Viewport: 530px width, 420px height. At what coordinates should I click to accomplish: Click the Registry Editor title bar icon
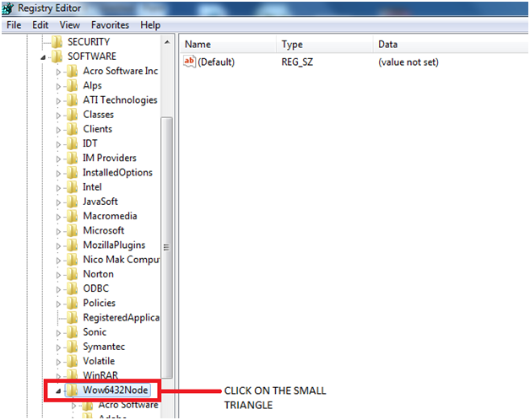pyautogui.click(x=9, y=8)
